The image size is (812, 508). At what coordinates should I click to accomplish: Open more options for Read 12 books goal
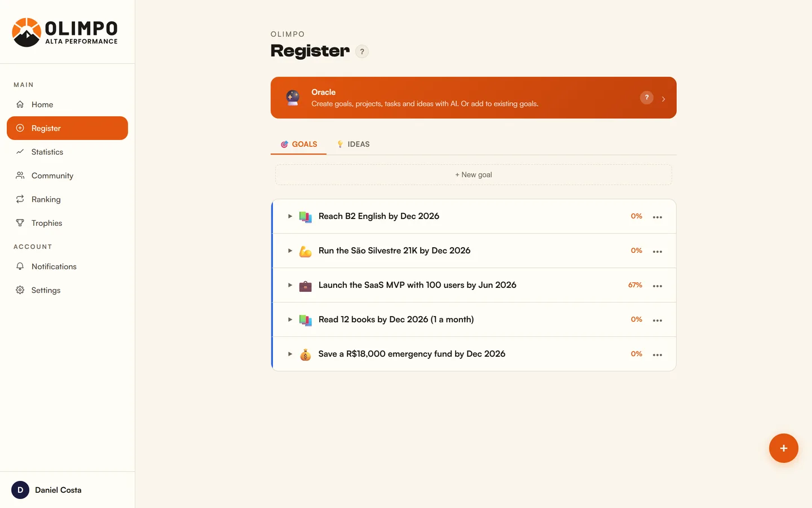[x=657, y=320]
